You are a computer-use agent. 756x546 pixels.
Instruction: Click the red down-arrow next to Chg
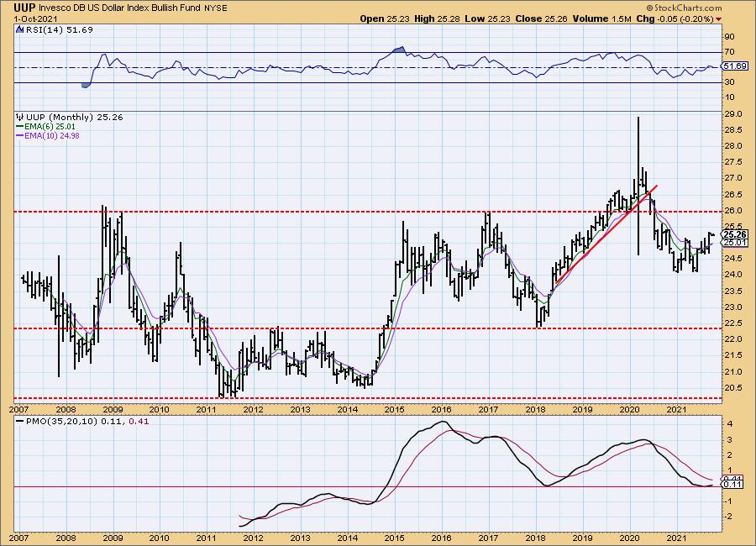[x=719, y=19]
